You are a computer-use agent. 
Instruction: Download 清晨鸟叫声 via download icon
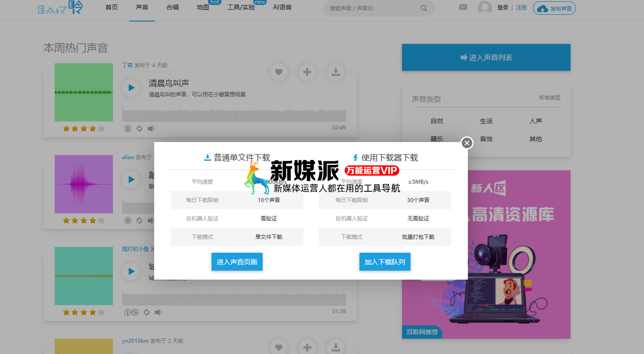tap(336, 72)
